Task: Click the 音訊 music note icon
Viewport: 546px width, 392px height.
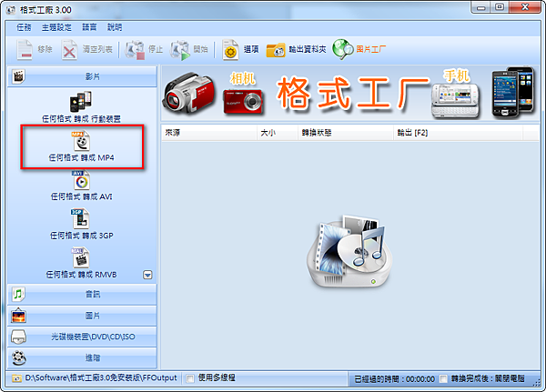Action: coord(18,294)
